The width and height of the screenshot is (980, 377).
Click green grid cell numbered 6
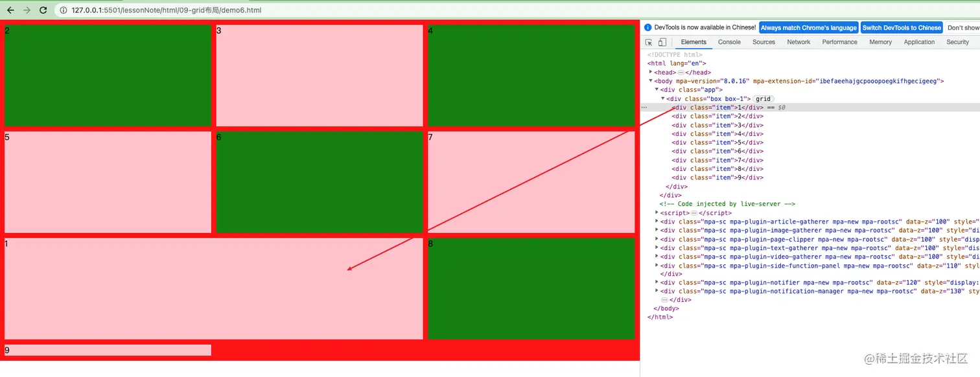point(320,182)
